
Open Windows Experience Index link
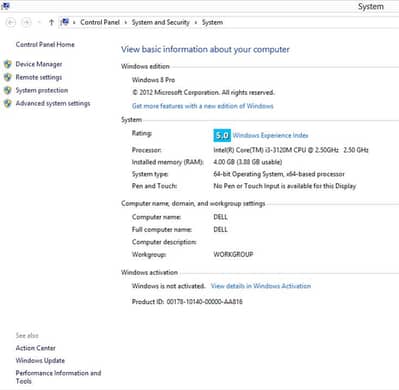[270, 135]
